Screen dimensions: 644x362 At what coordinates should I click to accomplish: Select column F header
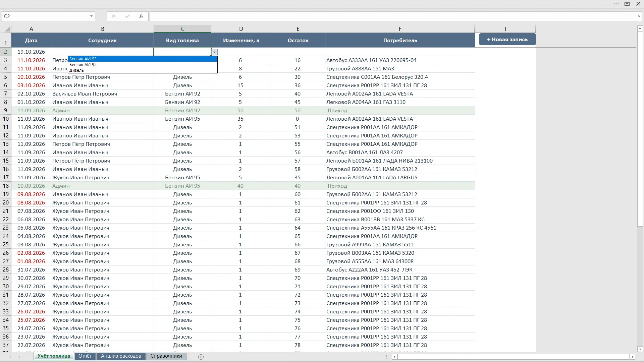click(400, 29)
